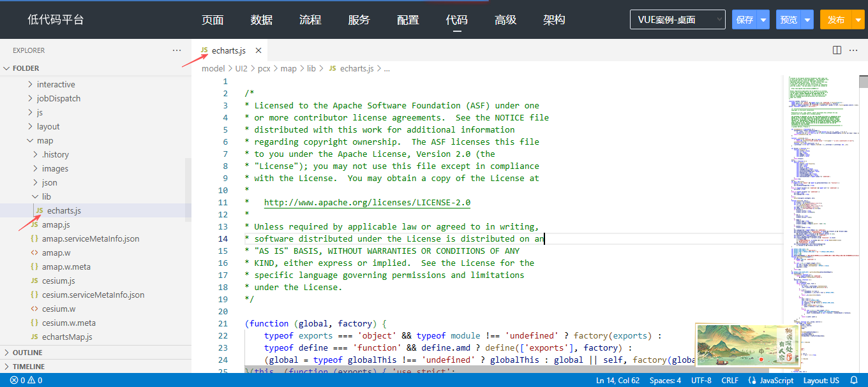Open the Apache license URL link
868x387 pixels.
(367, 203)
